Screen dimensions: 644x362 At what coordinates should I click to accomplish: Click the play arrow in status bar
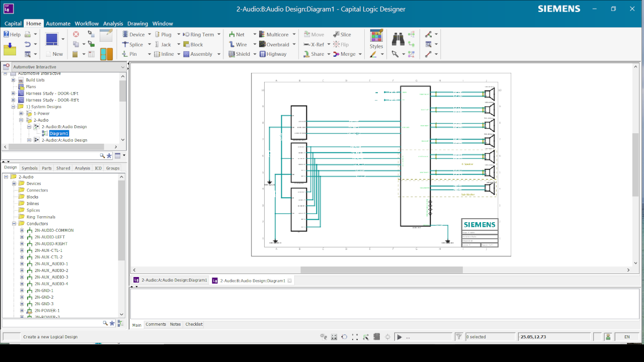coord(399,337)
